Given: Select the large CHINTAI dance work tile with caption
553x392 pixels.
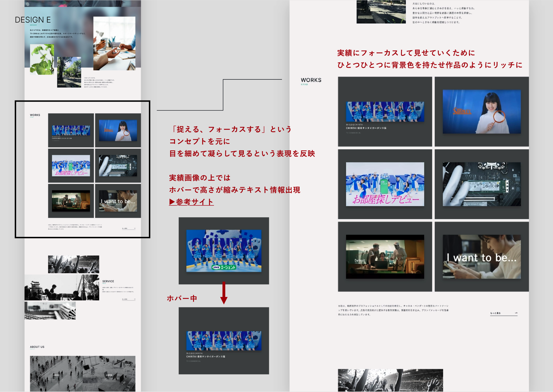Looking at the screenshot, I should click(x=385, y=112).
